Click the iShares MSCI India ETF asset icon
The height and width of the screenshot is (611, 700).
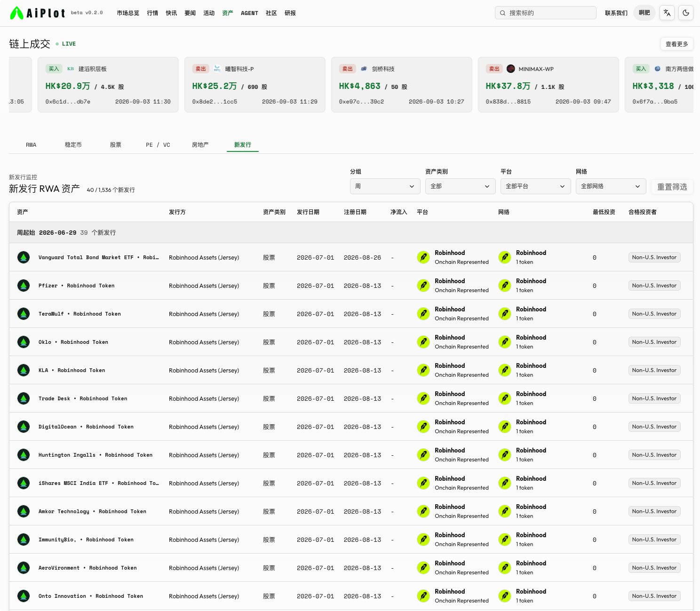[24, 483]
